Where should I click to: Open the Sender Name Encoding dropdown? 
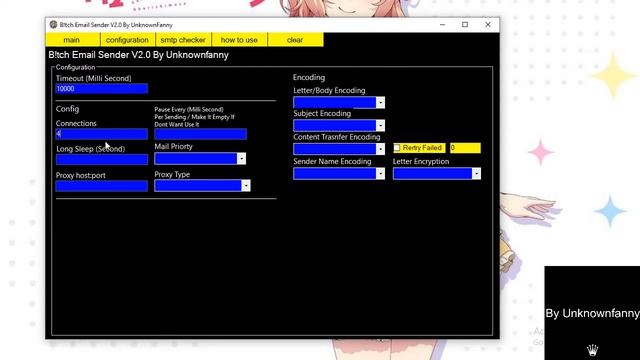[x=380, y=173]
